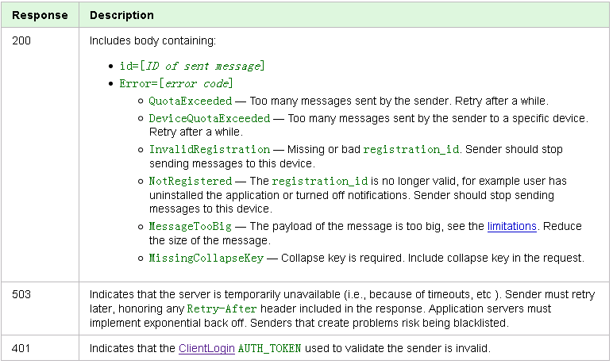Click the MissingCollapseKey error code
Screen dimensions: 613x364
click(206, 259)
